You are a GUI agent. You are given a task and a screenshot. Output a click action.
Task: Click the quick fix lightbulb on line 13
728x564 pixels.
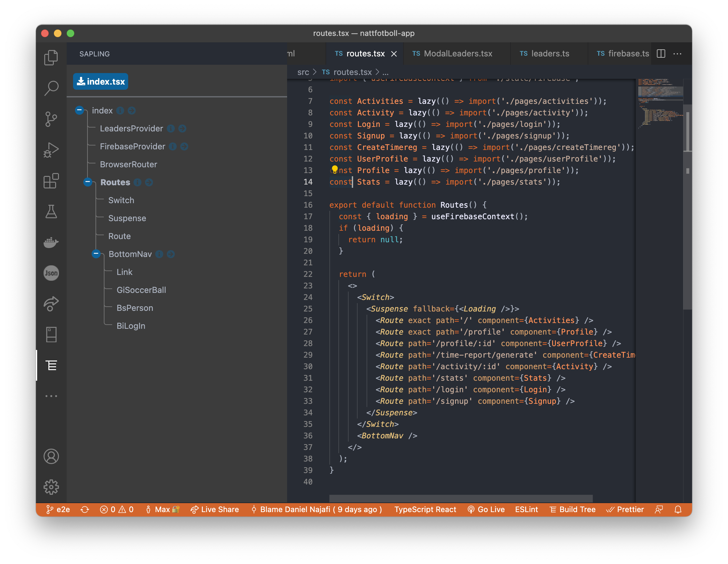click(335, 169)
